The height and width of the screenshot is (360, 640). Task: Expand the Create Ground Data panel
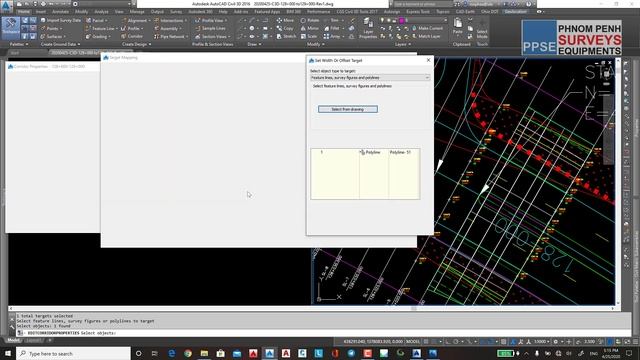pyautogui.click(x=60, y=44)
